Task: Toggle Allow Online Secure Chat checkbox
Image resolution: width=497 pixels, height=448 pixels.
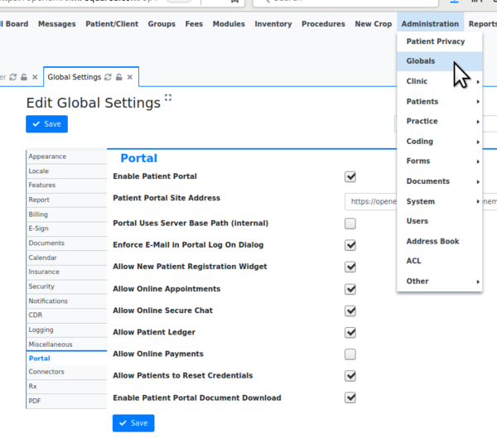Action: [350, 311]
